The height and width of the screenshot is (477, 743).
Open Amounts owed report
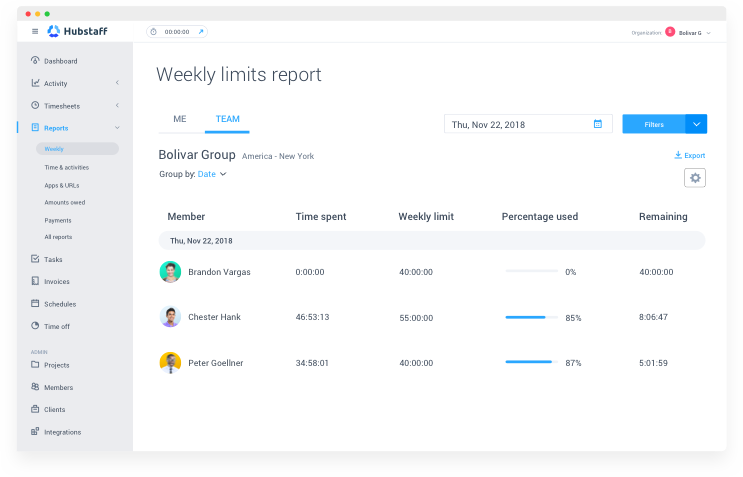click(x=65, y=202)
